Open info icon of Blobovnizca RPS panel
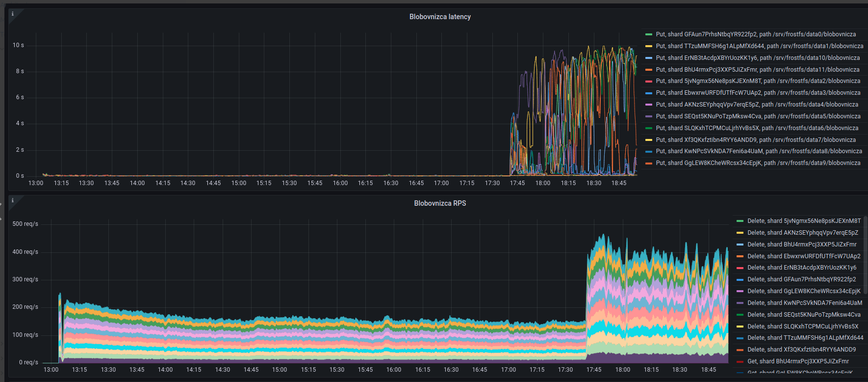 [13, 200]
